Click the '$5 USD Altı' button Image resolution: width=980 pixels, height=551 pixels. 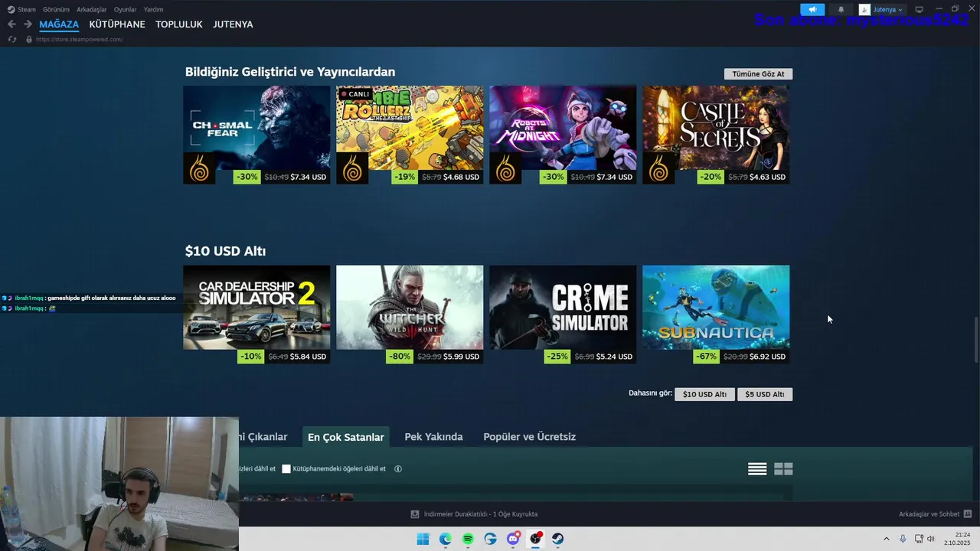[765, 394]
